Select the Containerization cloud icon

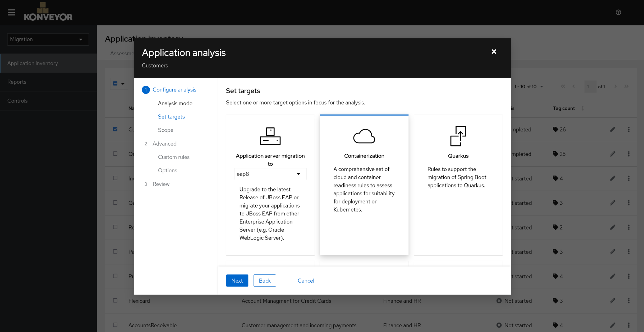click(x=364, y=136)
